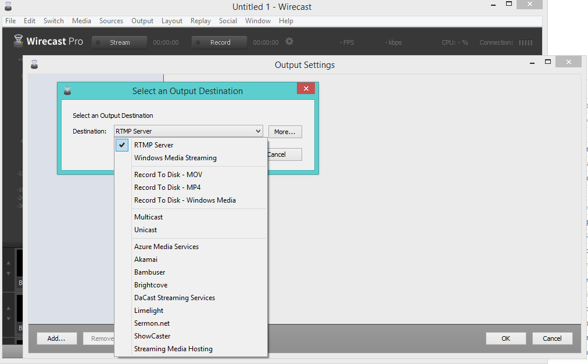
Task: Toggle the Record button
Action: click(219, 42)
